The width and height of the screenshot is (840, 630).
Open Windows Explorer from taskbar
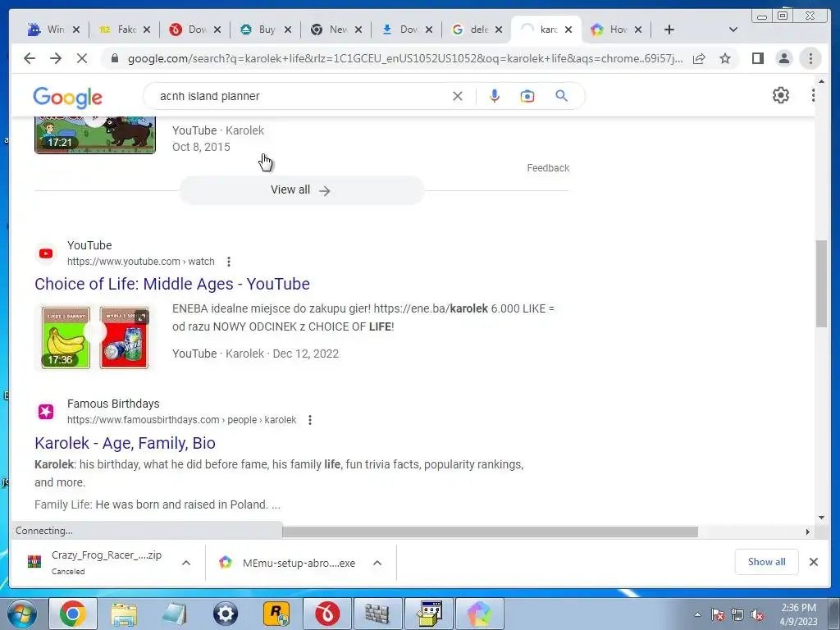[x=124, y=614]
